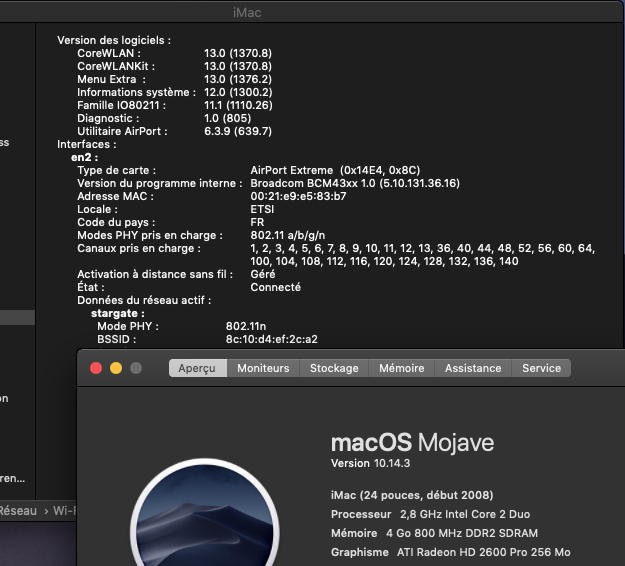Click the Wi-Fi segment in the path bar
This screenshot has width=625, height=566.
[64, 511]
